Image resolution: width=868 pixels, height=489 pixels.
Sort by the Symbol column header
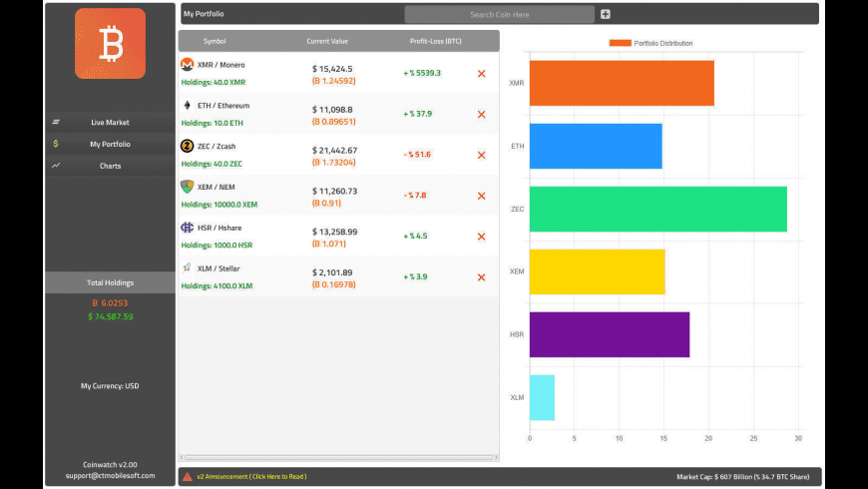coord(215,41)
